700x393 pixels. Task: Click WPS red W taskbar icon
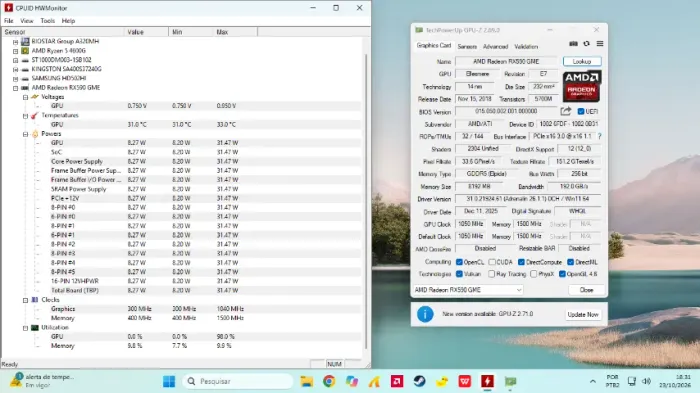click(465, 381)
